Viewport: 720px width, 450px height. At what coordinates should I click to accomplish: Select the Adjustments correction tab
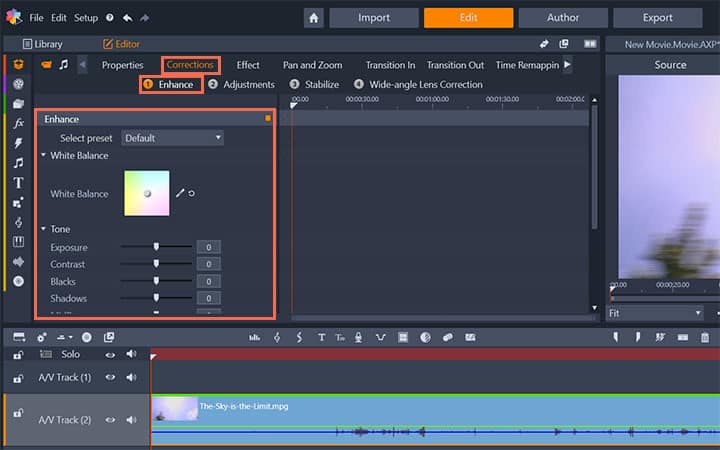click(x=242, y=84)
